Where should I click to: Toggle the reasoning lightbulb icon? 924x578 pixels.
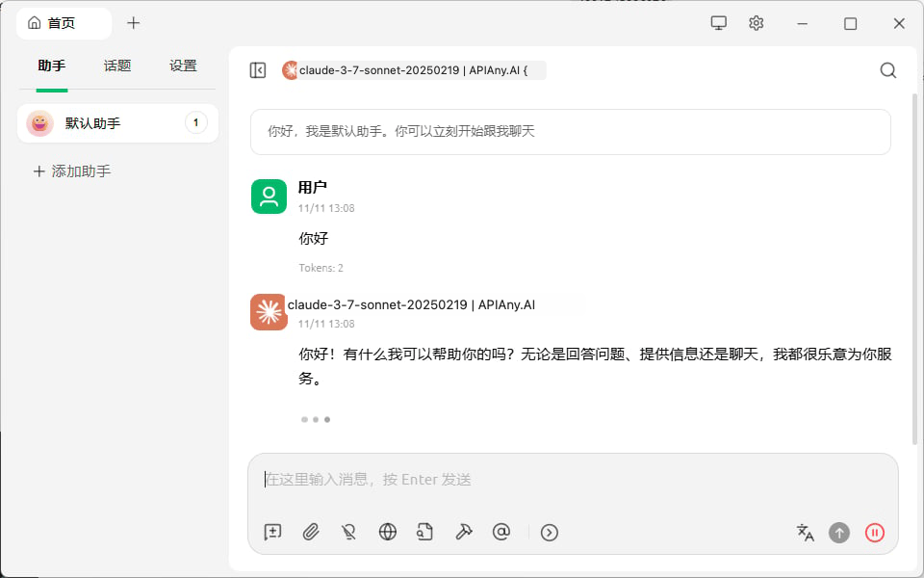348,532
